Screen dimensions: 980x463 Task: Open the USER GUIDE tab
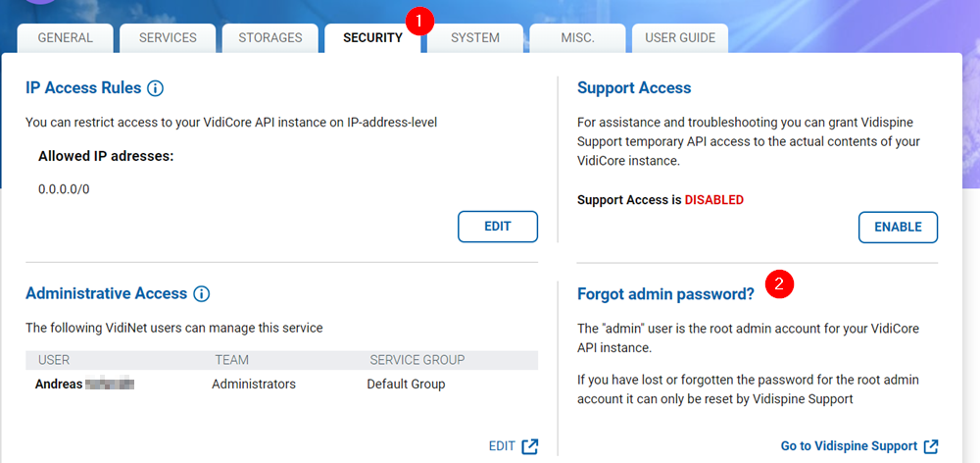680,38
